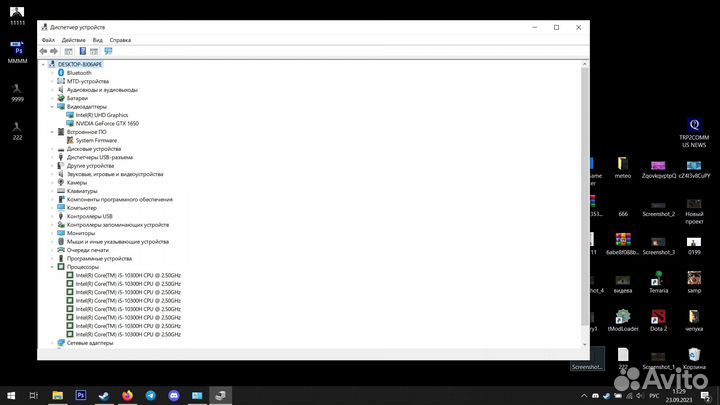Select Аудиовходы и аудиовыходы category
The height and width of the screenshot is (405, 720).
coord(102,90)
